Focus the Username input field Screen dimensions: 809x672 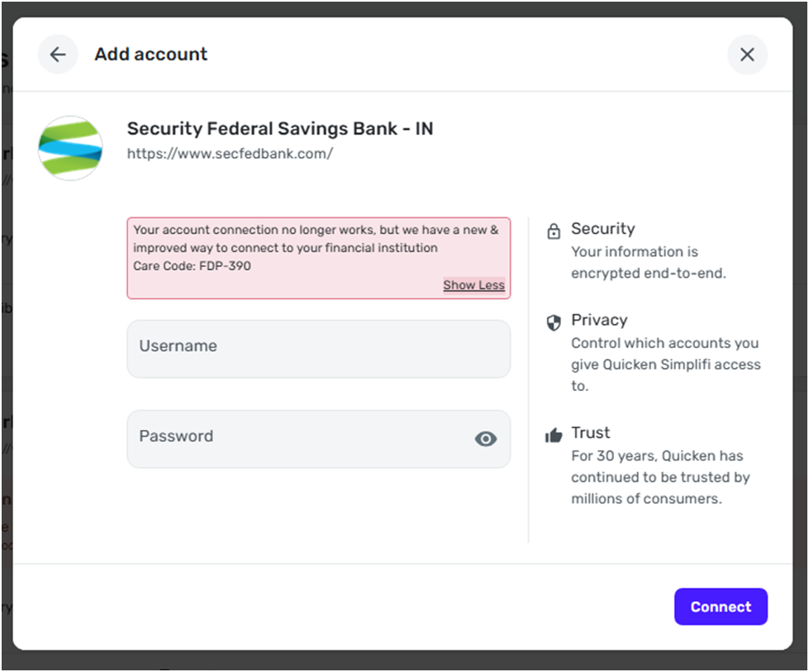coord(318,348)
